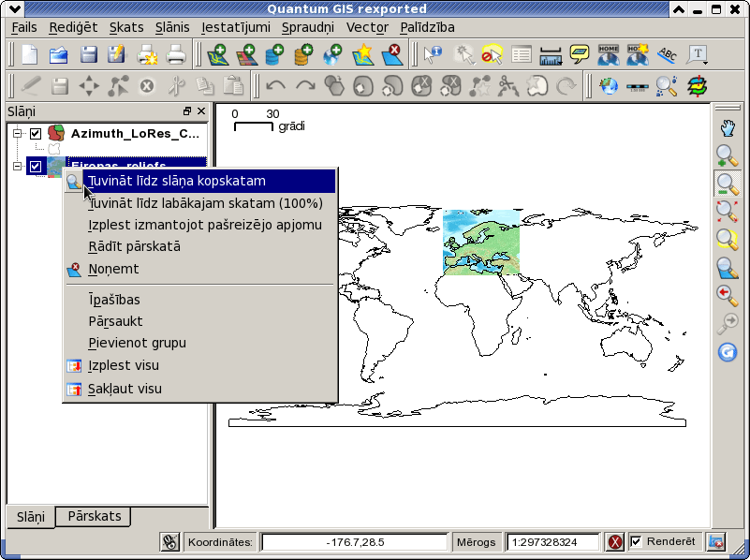This screenshot has height=560, width=750.
Task: Toggle the Renderēt checkbox
Action: pyautogui.click(x=636, y=542)
